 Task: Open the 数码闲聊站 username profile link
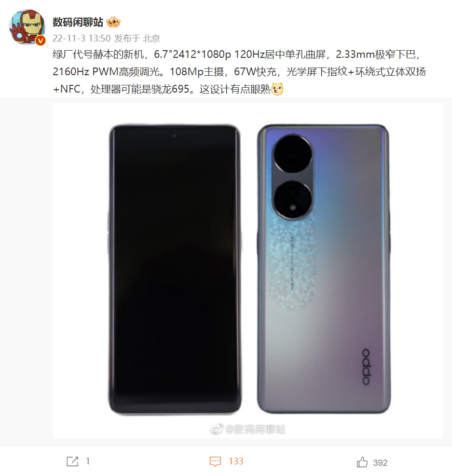pos(78,22)
